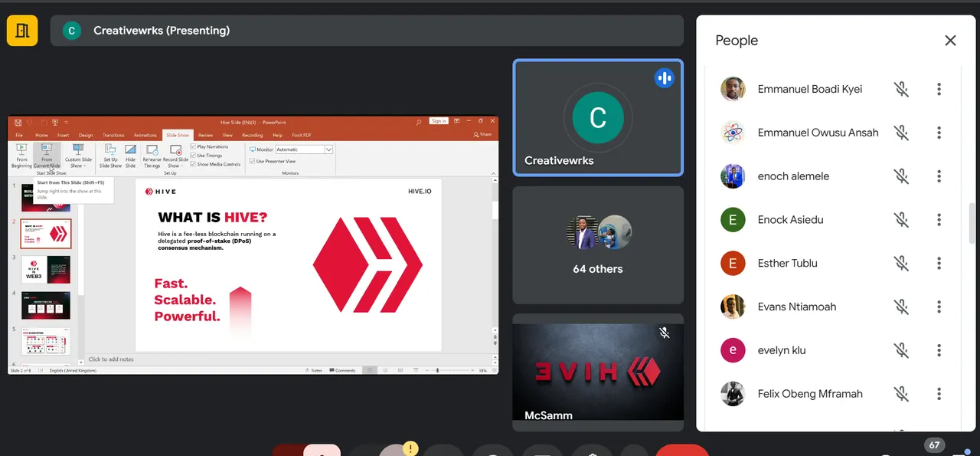Screen dimensions: 980x456
Task: Click muted mic icon for Evans Ntiamoah
Action: 902,307
